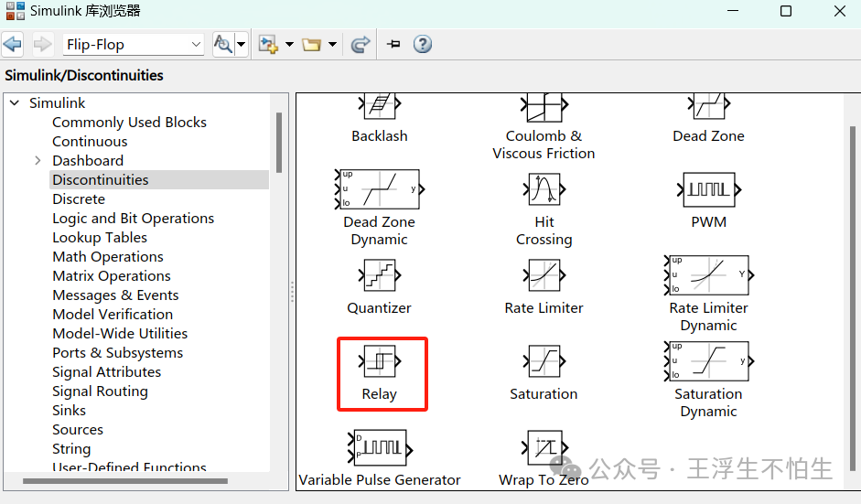Image resolution: width=861 pixels, height=504 pixels.
Task: Click the library tree horizontal scrollbar
Action: pos(125,481)
